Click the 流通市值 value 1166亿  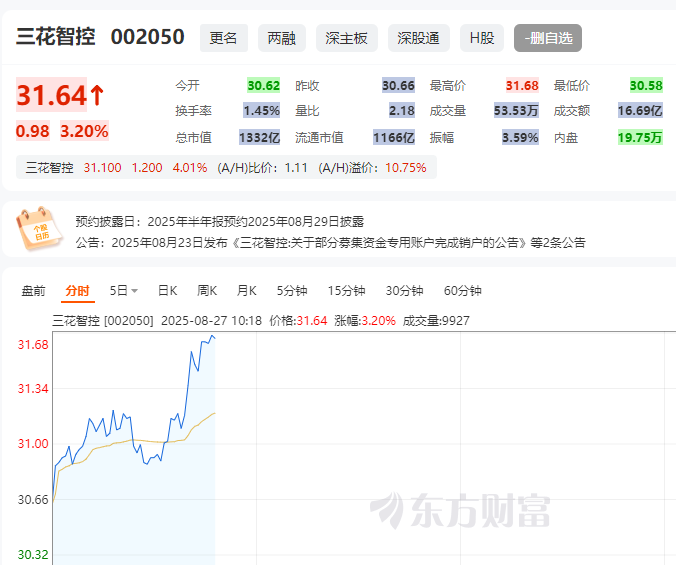(394, 137)
